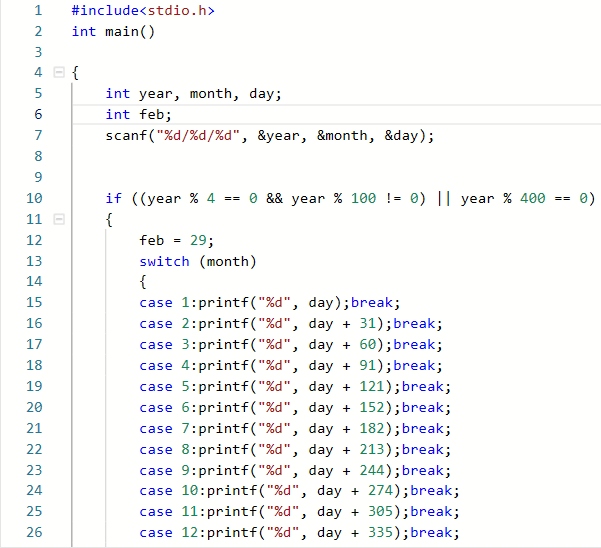Screen dimensions: 601x548
Task: Click line number 6 in the gutter
Action: click(38, 114)
